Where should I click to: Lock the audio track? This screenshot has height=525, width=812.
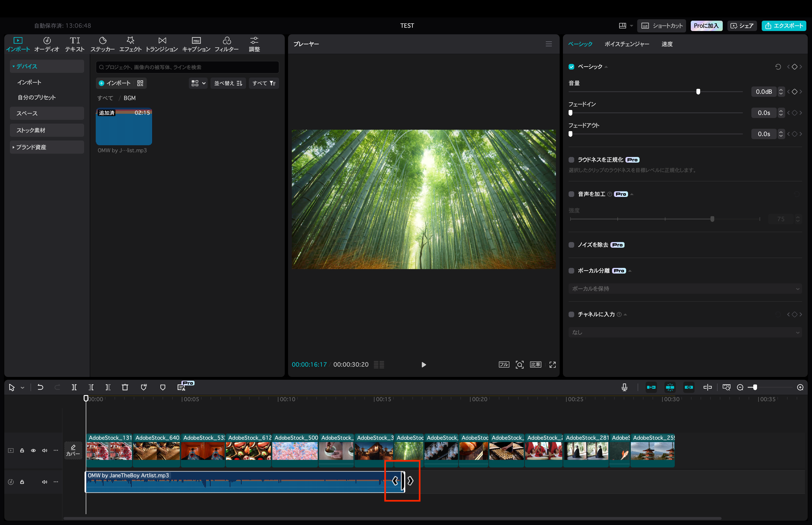[22, 482]
